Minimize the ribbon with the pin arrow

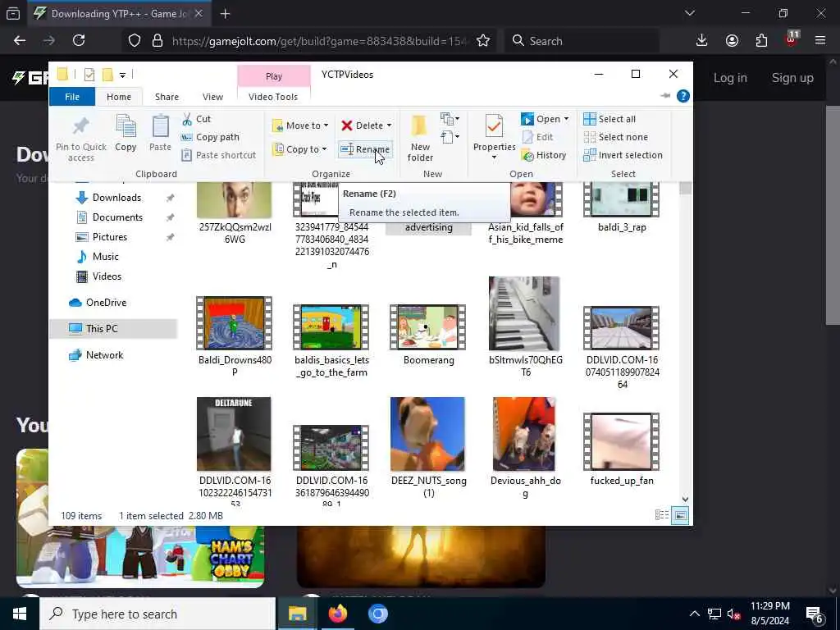click(665, 97)
